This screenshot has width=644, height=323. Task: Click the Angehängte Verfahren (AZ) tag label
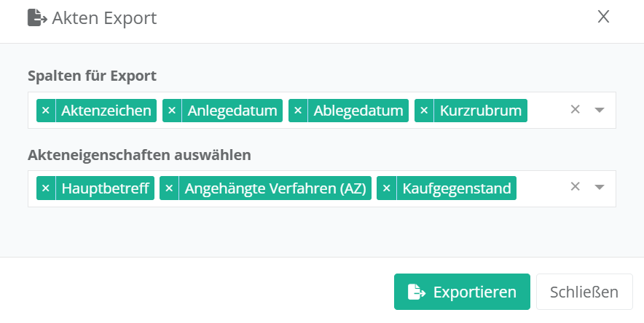pyautogui.click(x=274, y=188)
